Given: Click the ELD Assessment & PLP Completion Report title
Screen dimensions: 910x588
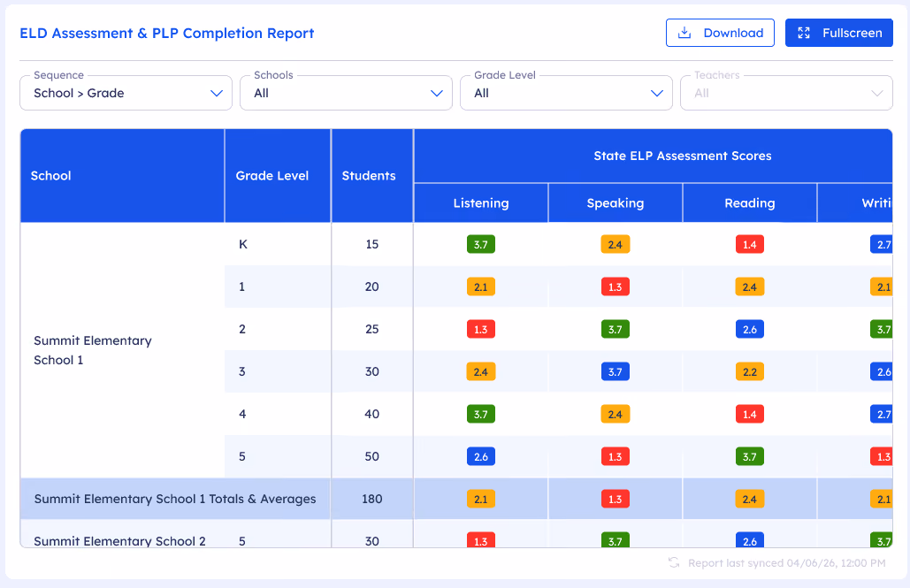Looking at the screenshot, I should (166, 33).
